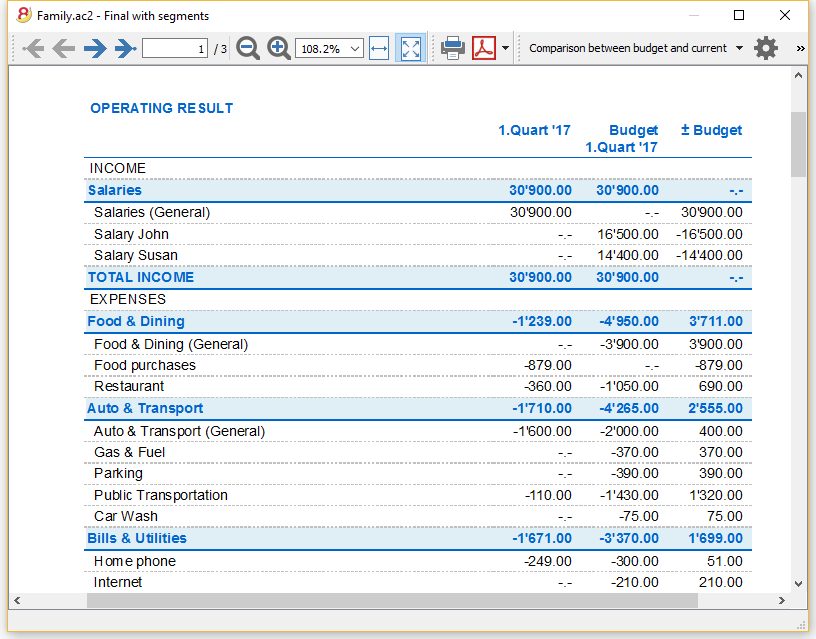The image size is (816, 639).
Task: Click horizontal scrollbar left arrow
Action: (17, 600)
